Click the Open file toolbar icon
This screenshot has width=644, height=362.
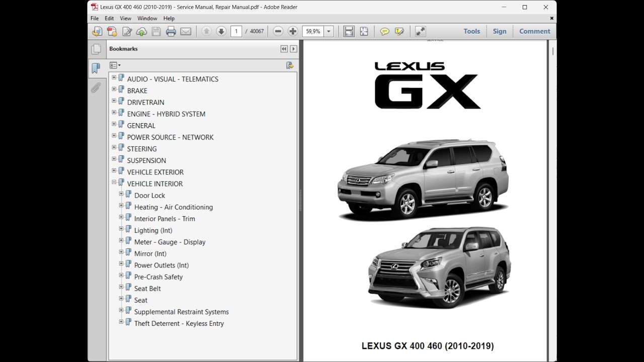(x=97, y=31)
